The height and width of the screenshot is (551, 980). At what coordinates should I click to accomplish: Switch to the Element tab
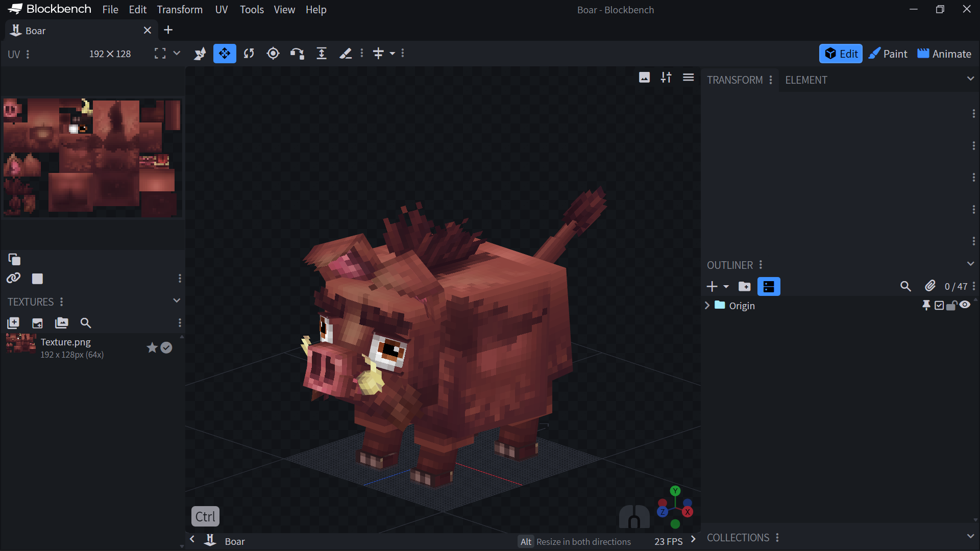pyautogui.click(x=806, y=80)
